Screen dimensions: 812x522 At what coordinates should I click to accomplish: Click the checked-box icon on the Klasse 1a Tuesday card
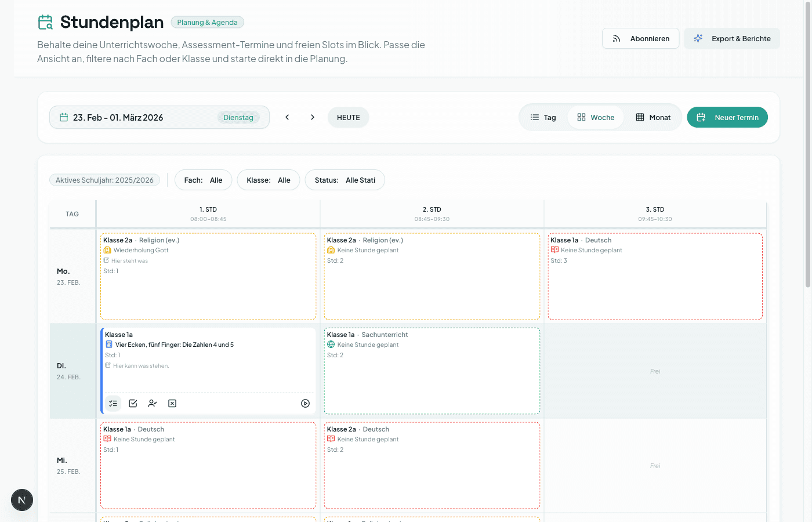[x=133, y=404]
